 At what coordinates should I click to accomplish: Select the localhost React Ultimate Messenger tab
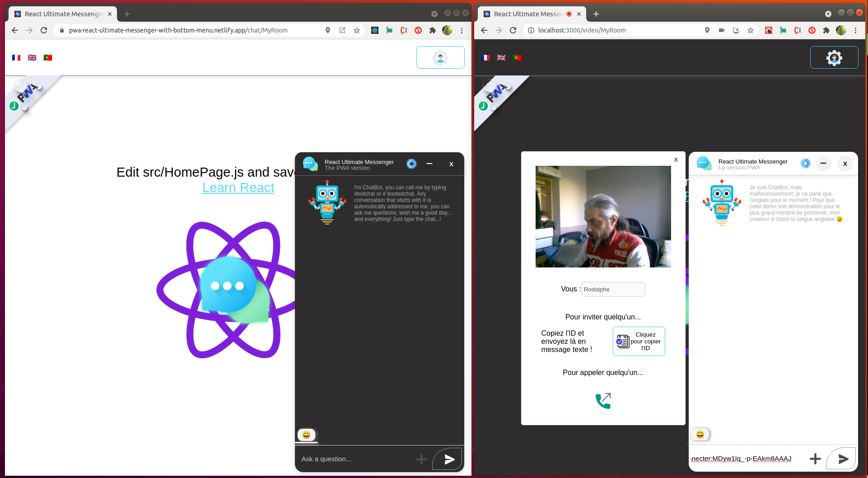point(526,14)
